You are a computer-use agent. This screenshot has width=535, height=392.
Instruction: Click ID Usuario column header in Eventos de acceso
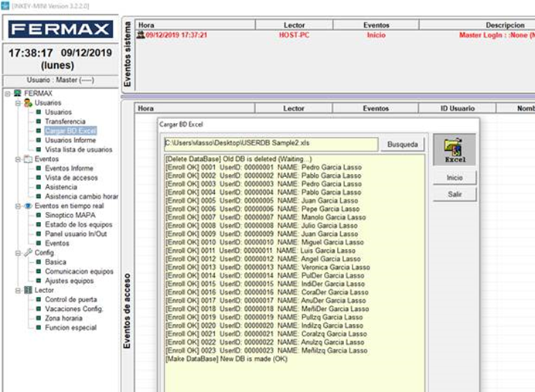click(x=457, y=108)
